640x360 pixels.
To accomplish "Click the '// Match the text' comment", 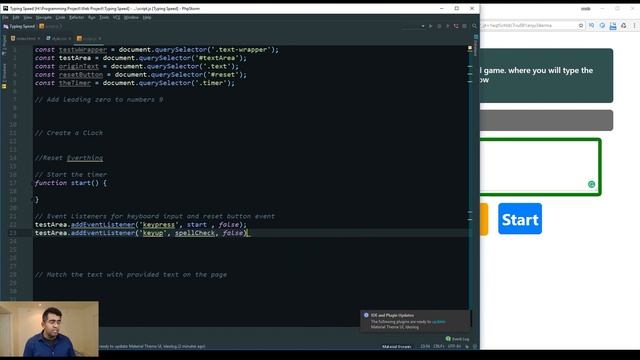I will click(x=131, y=275).
